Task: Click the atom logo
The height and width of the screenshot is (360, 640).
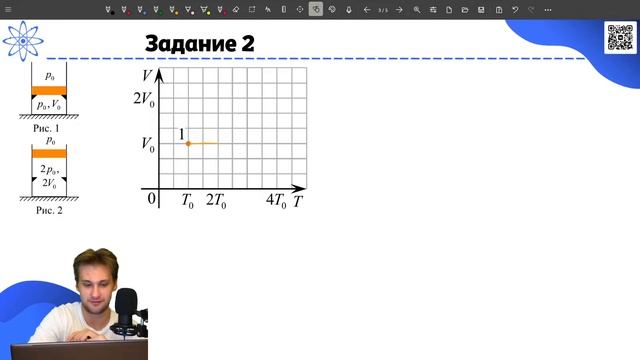Action: pyautogui.click(x=23, y=41)
